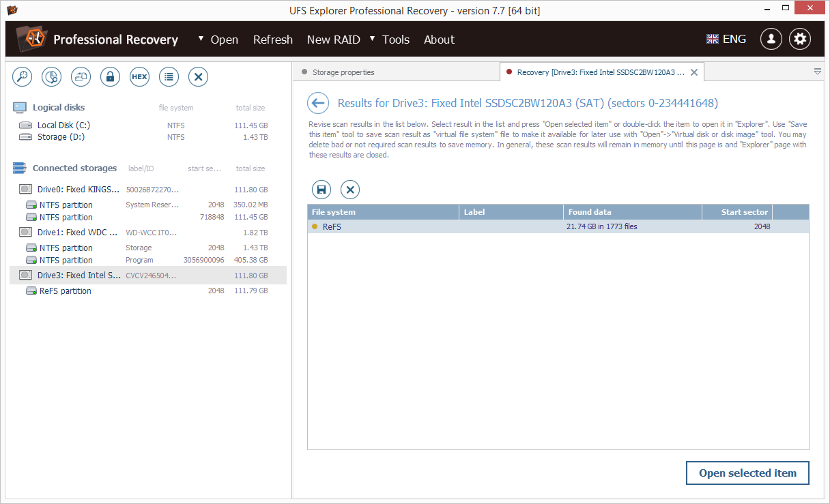
Task: Select Drive1: Fixed WDC storage
Action: tap(148, 233)
